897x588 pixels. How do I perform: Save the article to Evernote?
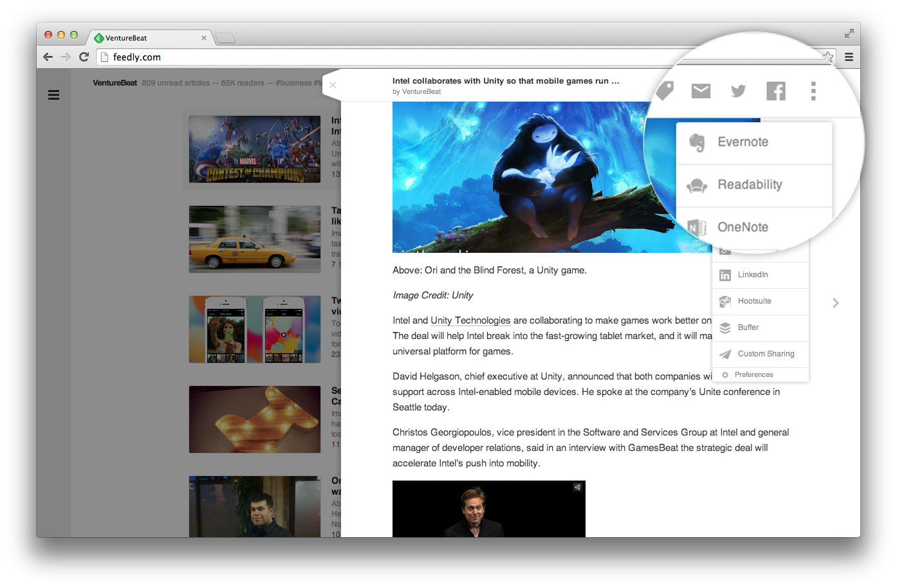[743, 142]
